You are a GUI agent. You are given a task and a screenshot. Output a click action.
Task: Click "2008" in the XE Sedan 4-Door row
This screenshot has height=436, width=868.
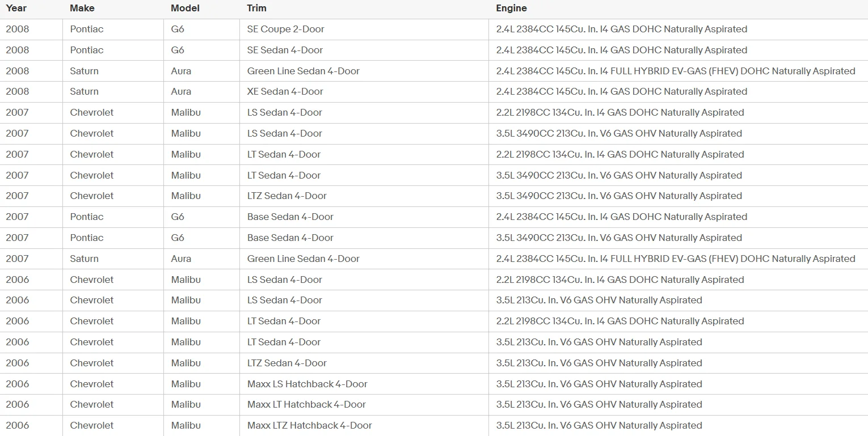click(x=18, y=91)
